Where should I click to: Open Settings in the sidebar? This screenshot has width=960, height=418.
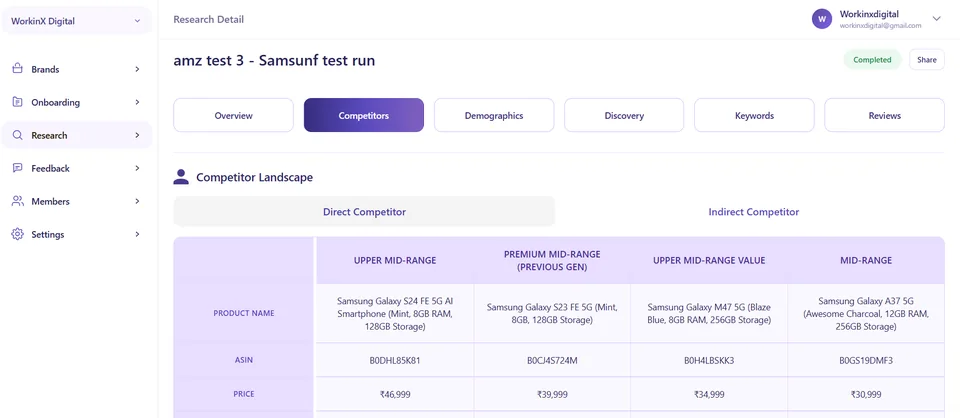pyautogui.click(x=77, y=234)
